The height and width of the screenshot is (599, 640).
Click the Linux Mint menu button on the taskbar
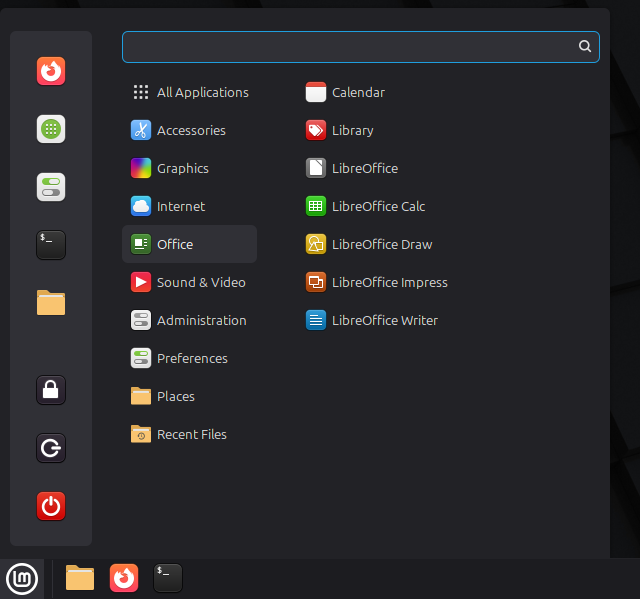coord(22,579)
